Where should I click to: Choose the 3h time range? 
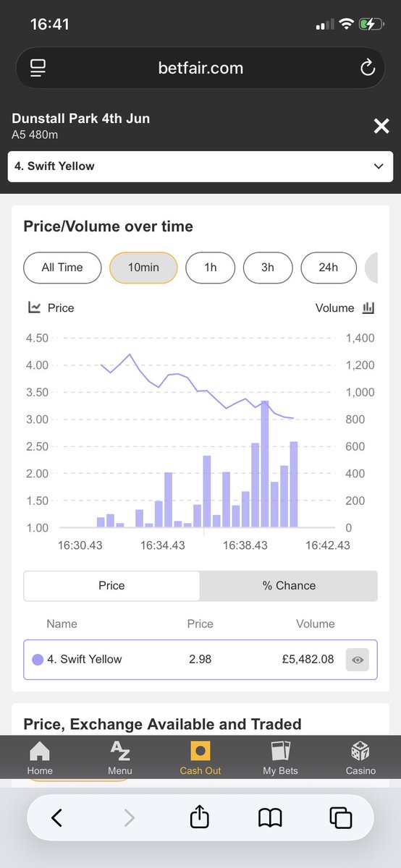268,268
